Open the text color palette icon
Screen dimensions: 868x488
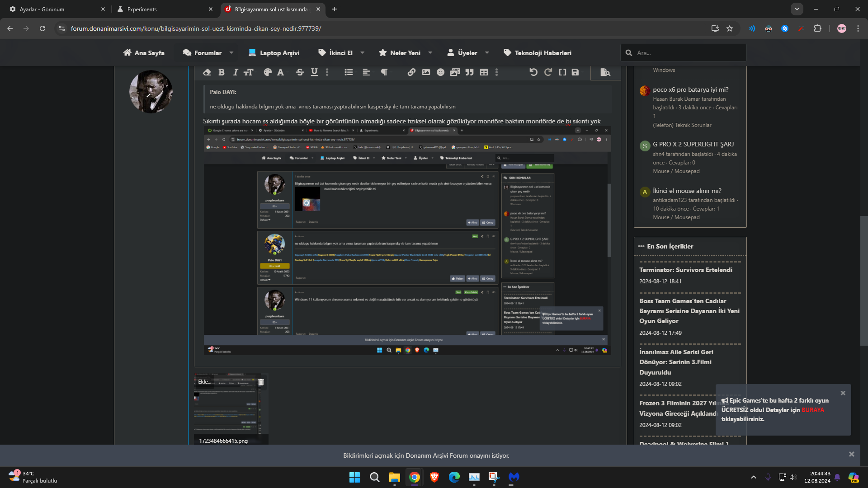pos(267,72)
